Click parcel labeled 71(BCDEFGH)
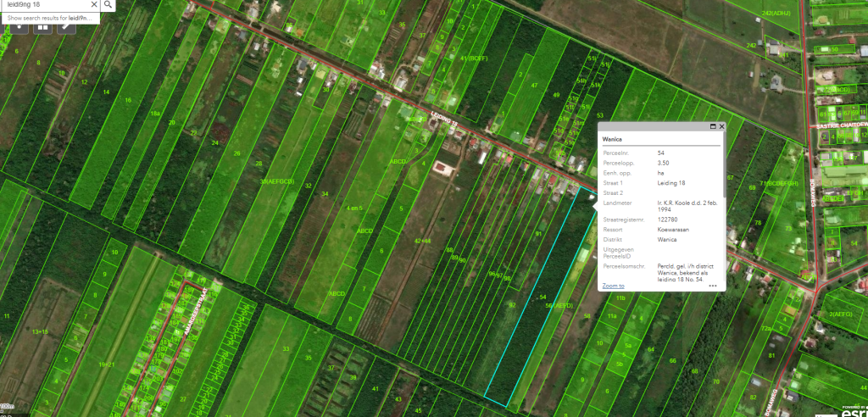This screenshot has height=417, width=868. [779, 183]
